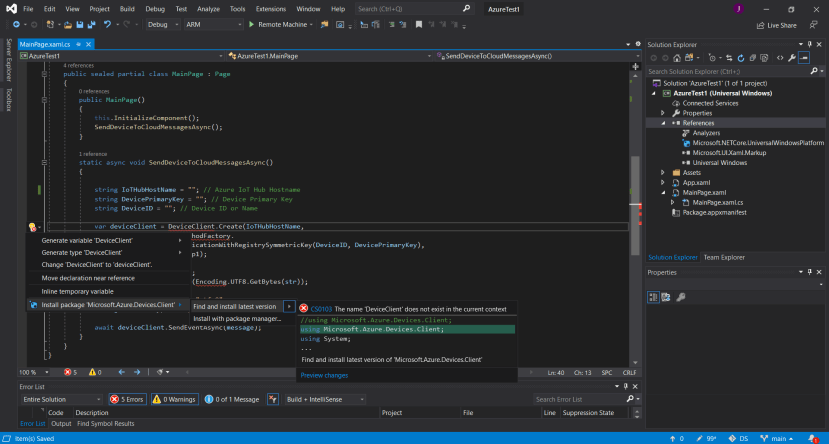The width and height of the screenshot is (829, 444).
Task: Click View Code icon in Solution Explorer
Action: point(780,58)
